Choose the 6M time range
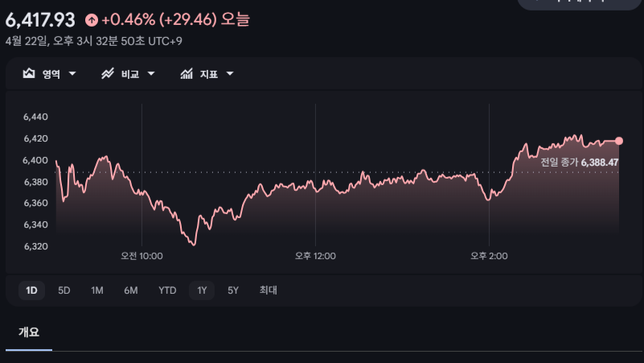Image resolution: width=644 pixels, height=363 pixels. tap(131, 291)
